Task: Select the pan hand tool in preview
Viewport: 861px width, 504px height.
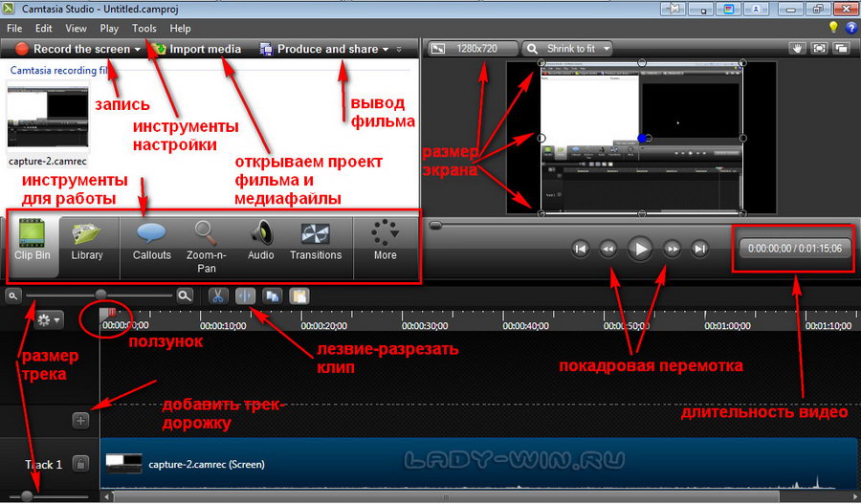Action: click(796, 48)
